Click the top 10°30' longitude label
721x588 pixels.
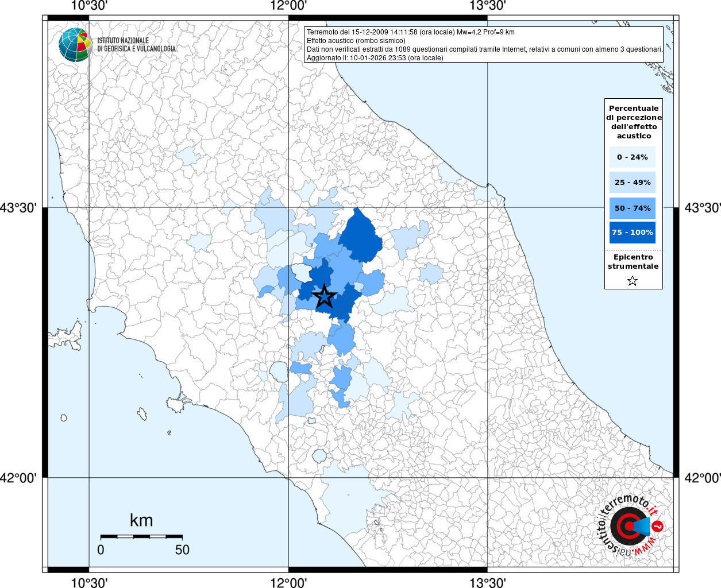[88, 6]
